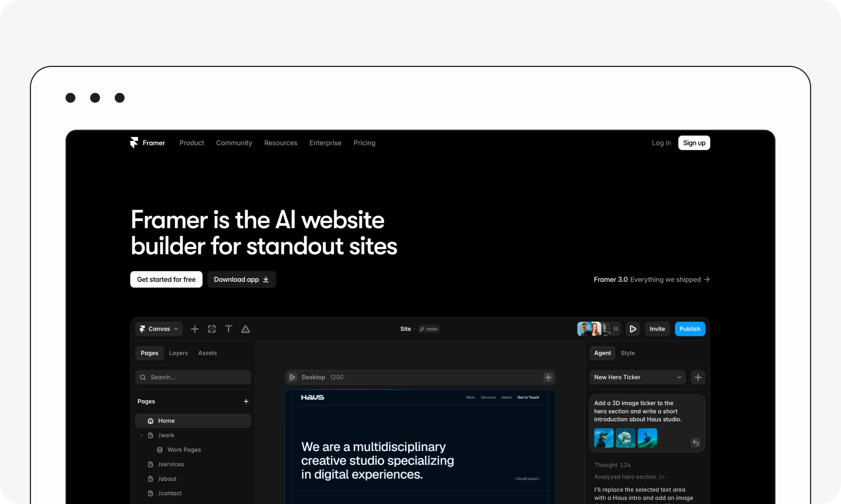The image size is (841, 504).
Task: Start a new agent chat plus icon
Action: pos(698,377)
